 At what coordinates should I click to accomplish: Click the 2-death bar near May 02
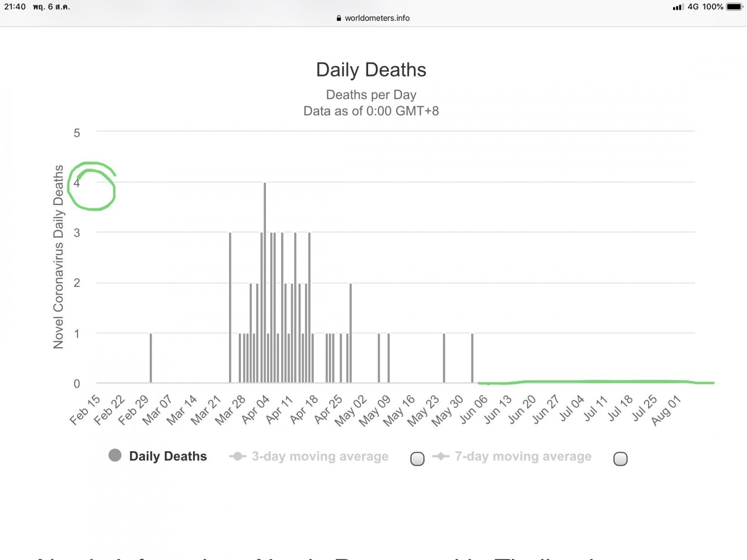pos(350,333)
